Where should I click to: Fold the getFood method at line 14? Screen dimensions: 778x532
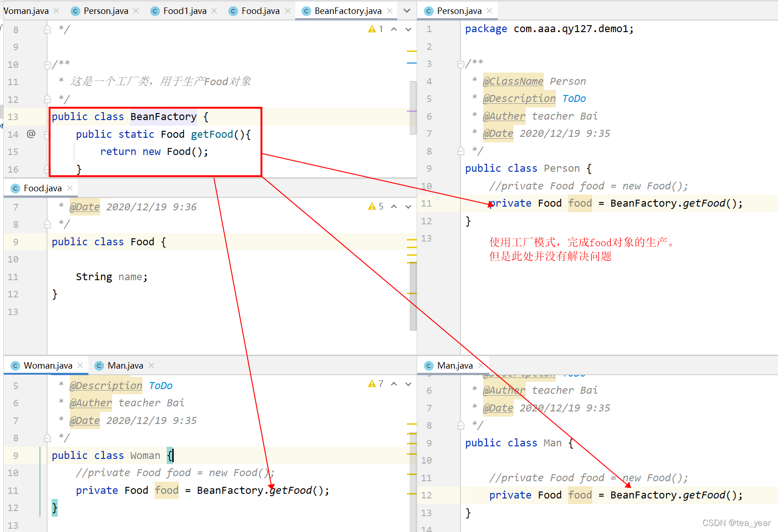47,135
